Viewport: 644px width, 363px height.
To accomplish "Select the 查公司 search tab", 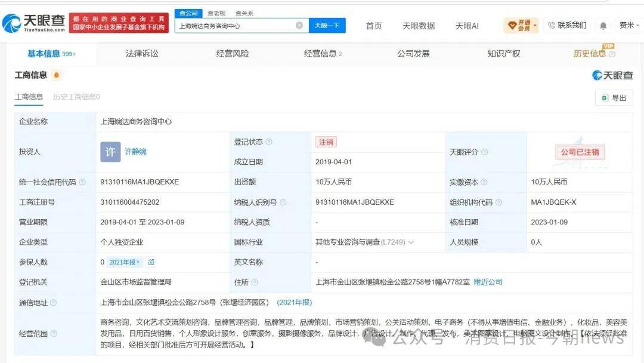I will pos(188,13).
